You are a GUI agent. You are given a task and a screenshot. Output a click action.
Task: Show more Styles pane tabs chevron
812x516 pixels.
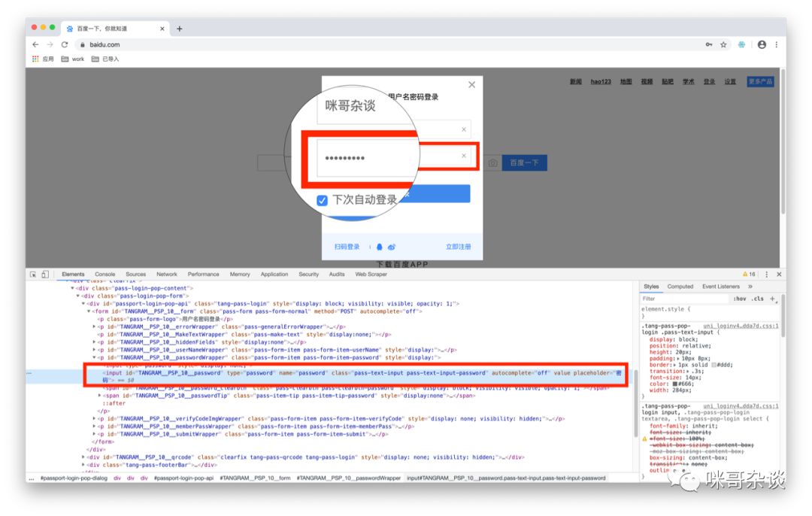(750, 287)
